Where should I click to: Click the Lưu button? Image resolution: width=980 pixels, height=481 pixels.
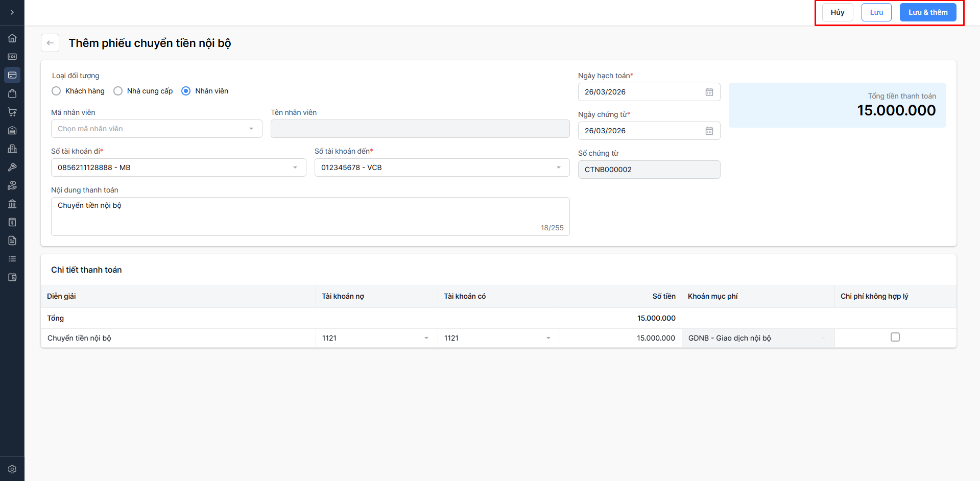click(876, 12)
